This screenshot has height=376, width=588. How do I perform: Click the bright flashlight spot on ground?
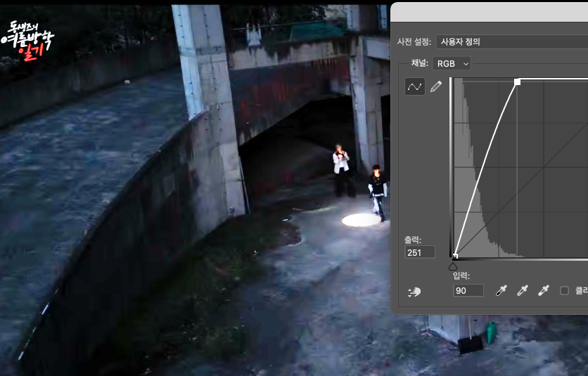pyautogui.click(x=361, y=220)
